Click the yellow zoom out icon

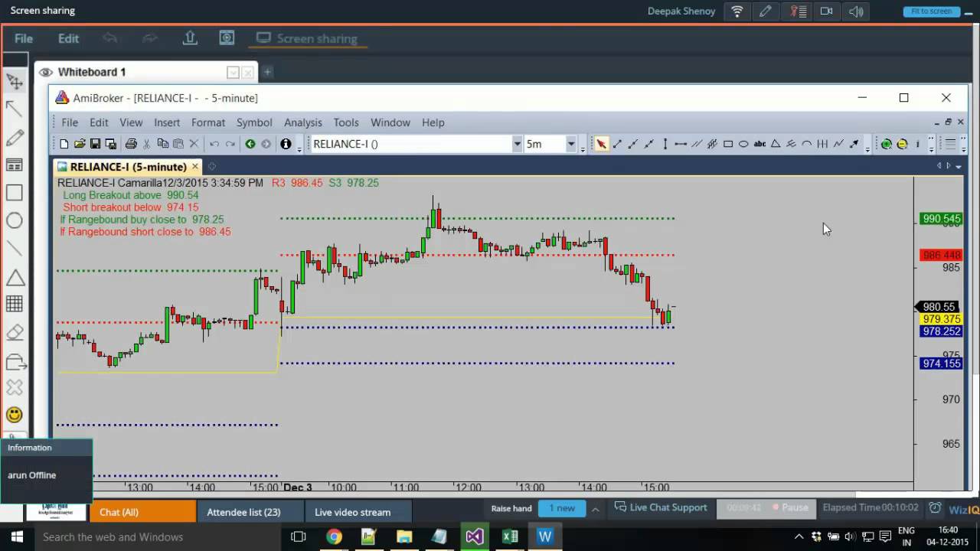pyautogui.click(x=902, y=144)
